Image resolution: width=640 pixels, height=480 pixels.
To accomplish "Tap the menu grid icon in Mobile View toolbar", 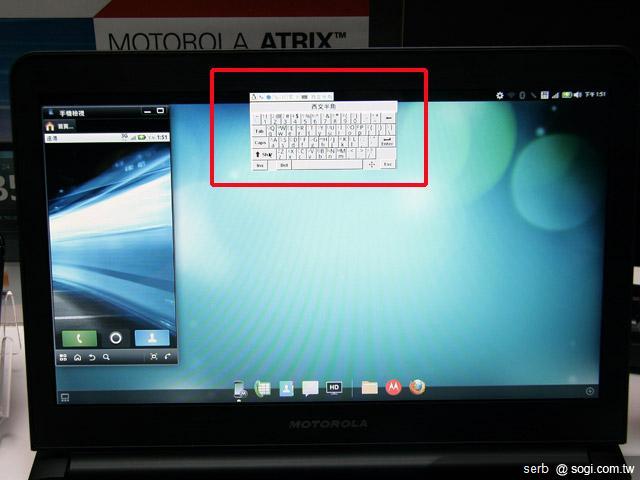I will pyautogui.click(x=63, y=358).
